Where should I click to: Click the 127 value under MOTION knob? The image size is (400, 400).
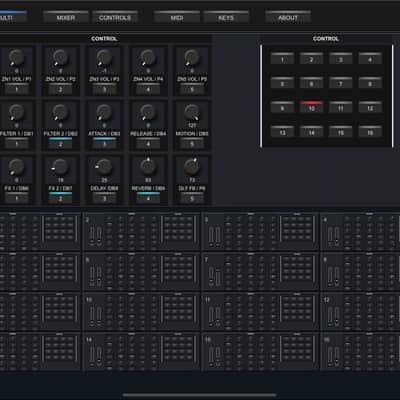[x=192, y=125]
